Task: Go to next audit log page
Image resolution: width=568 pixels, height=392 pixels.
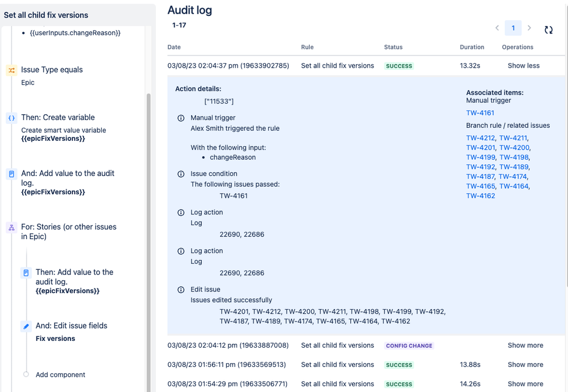Action: (x=529, y=28)
